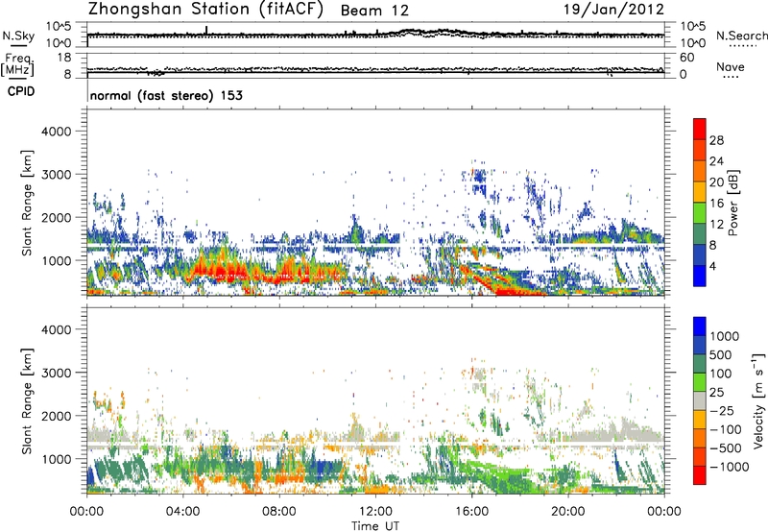This screenshot has height=532, width=768.
Task: Click the 28 label on Power colorbar
Action: (x=716, y=140)
